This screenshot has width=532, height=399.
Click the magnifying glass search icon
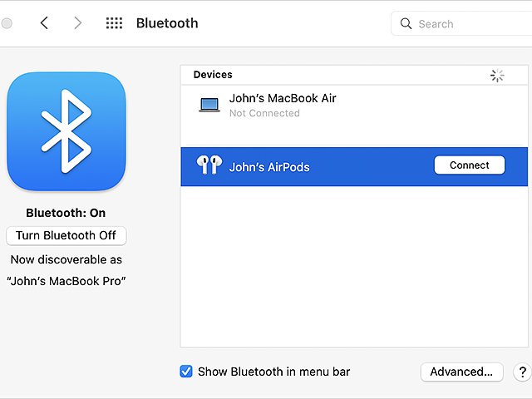(x=406, y=23)
